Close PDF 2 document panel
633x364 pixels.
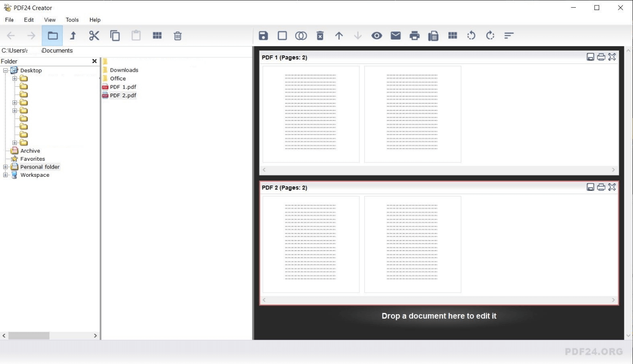[x=612, y=187]
